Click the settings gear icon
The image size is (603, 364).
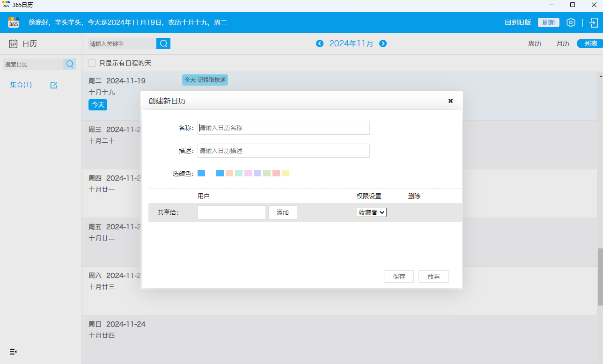pyautogui.click(x=571, y=22)
